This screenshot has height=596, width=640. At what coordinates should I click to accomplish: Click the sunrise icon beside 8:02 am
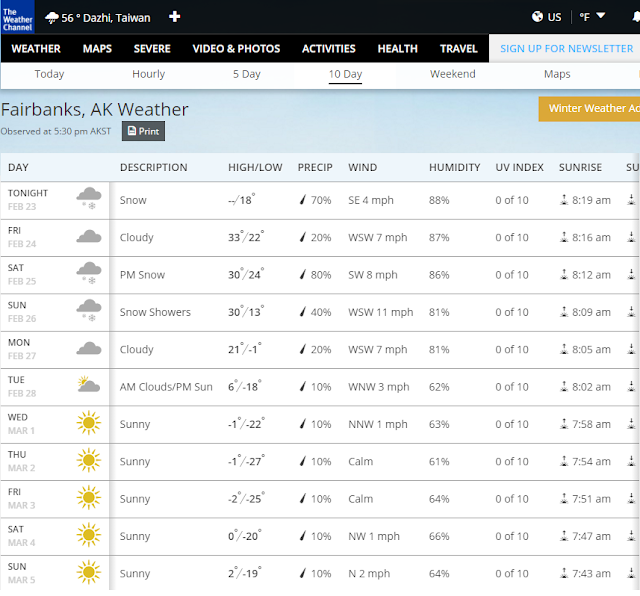click(564, 386)
